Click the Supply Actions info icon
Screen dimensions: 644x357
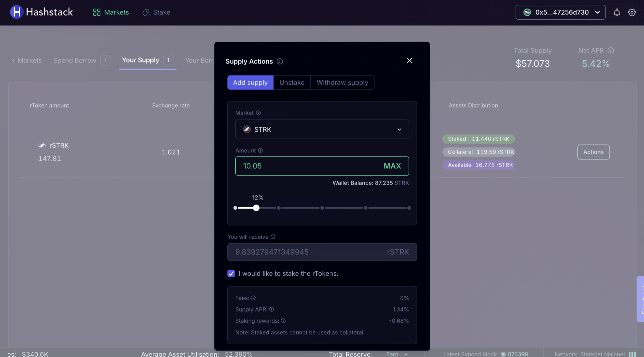click(280, 61)
